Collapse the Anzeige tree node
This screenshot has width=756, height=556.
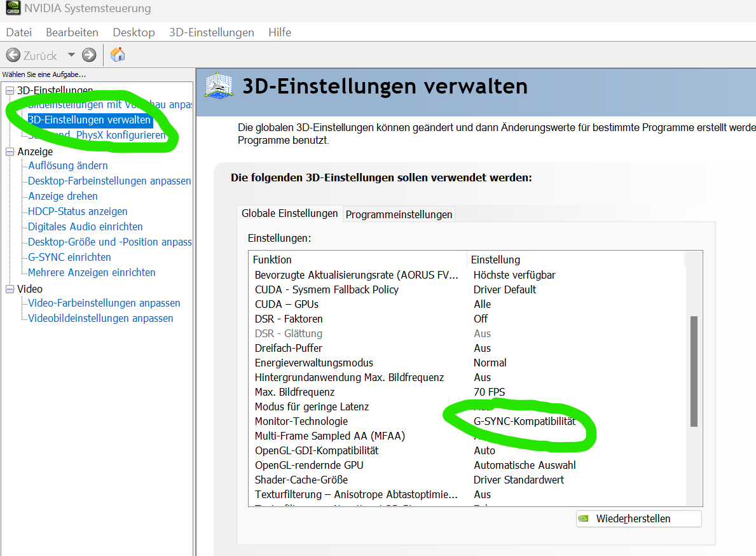click(x=10, y=151)
